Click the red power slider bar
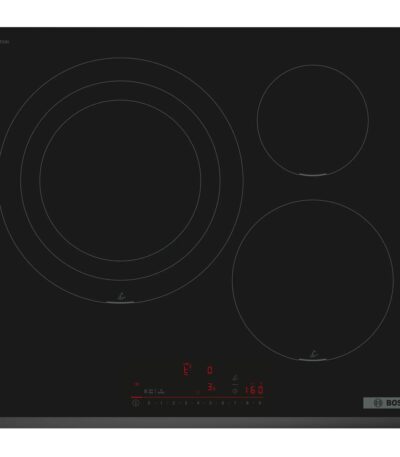This screenshot has width=400, height=457. [x=197, y=397]
